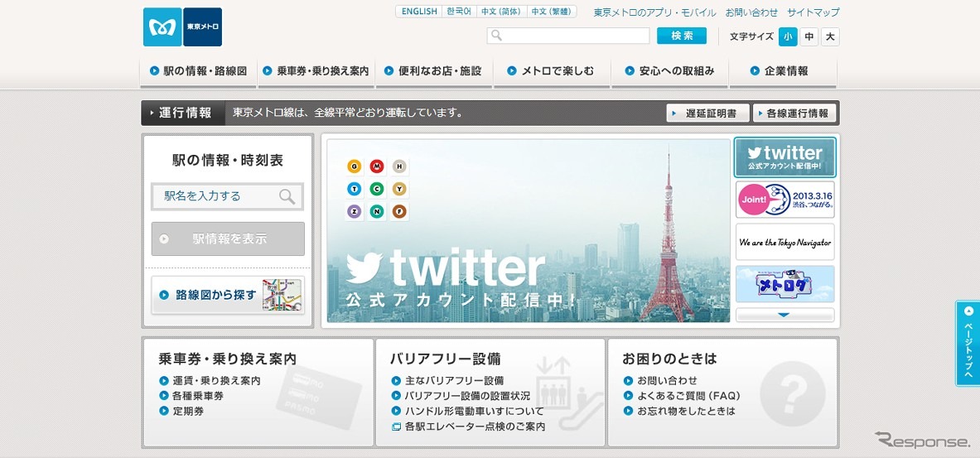The image size is (980, 458).
Task: Switch to Traditional Chinese 中文 (繁體)
Action: [552, 12]
